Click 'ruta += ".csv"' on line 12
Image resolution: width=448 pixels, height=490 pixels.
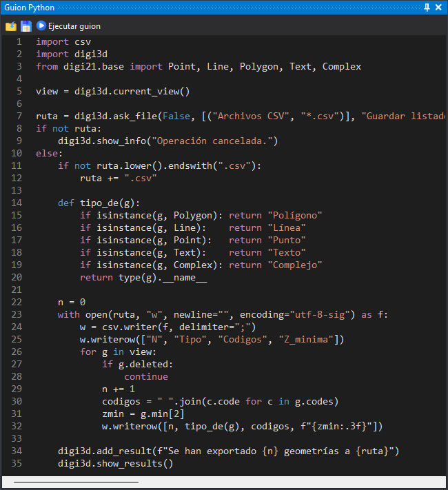tap(118, 178)
